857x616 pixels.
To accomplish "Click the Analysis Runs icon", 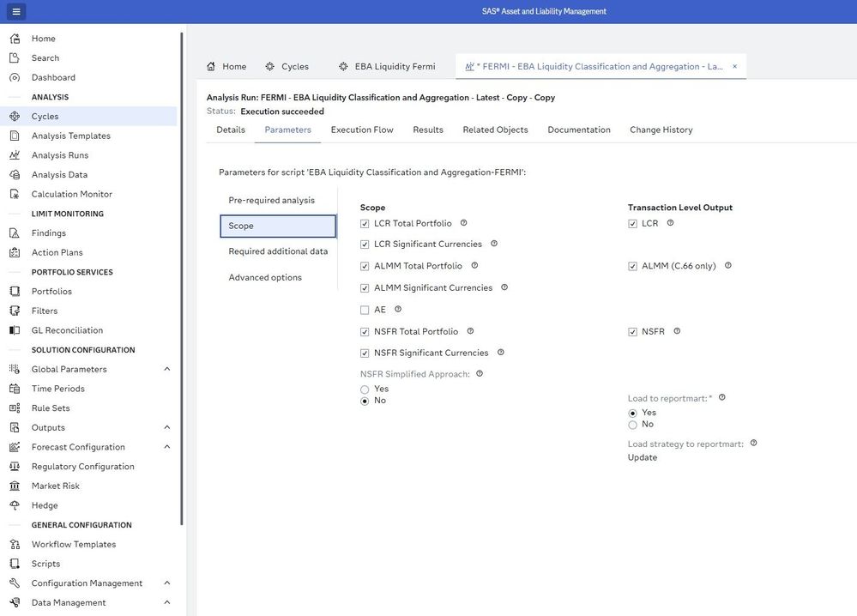I will point(15,155).
